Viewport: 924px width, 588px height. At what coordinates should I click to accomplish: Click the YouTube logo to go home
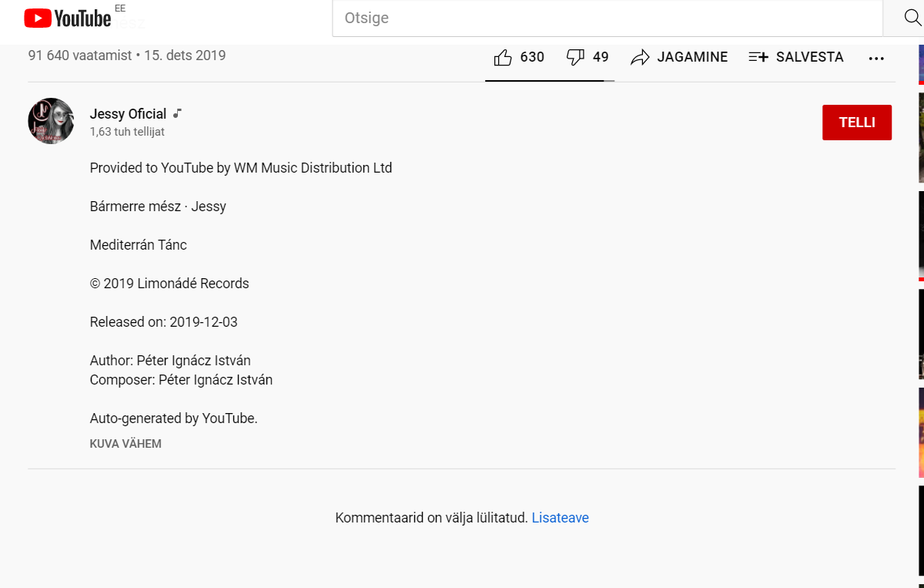pyautogui.click(x=68, y=18)
